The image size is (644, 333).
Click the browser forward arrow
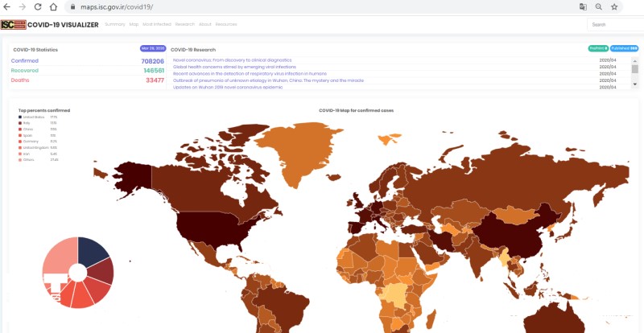click(x=23, y=6)
